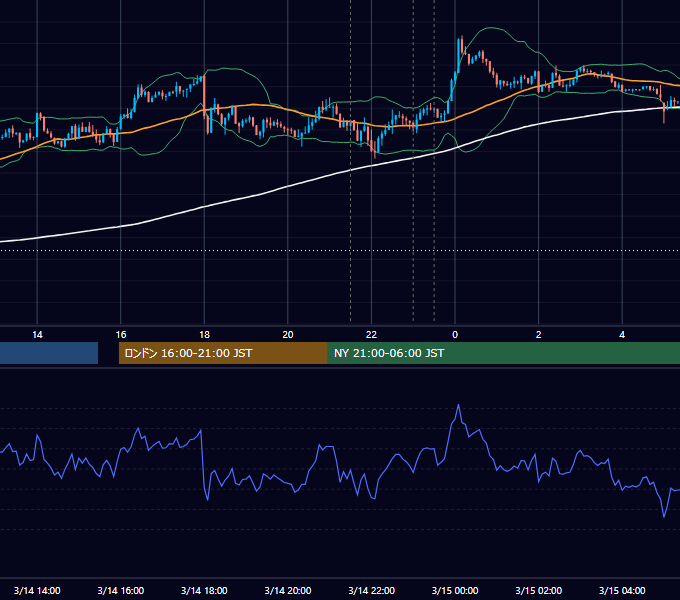This screenshot has height=600, width=680.
Task: Click the 2 hour label on upper axis
Action: (539, 335)
